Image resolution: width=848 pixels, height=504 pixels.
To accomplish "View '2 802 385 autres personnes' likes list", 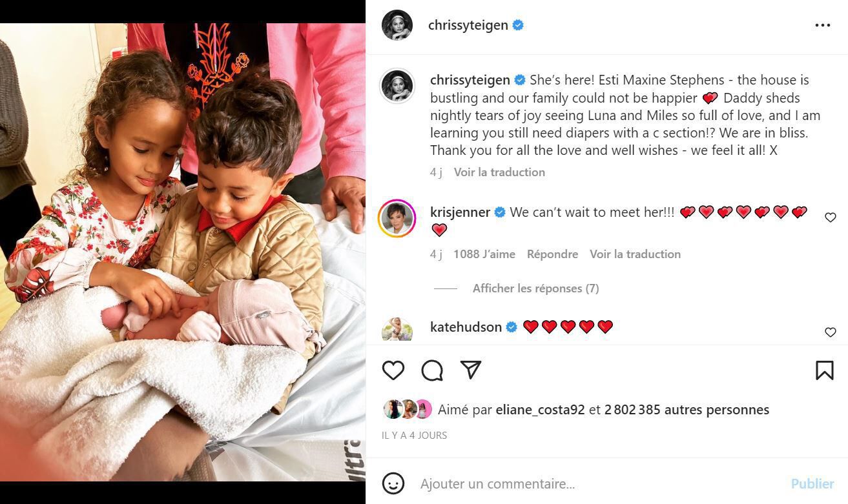I will click(687, 410).
